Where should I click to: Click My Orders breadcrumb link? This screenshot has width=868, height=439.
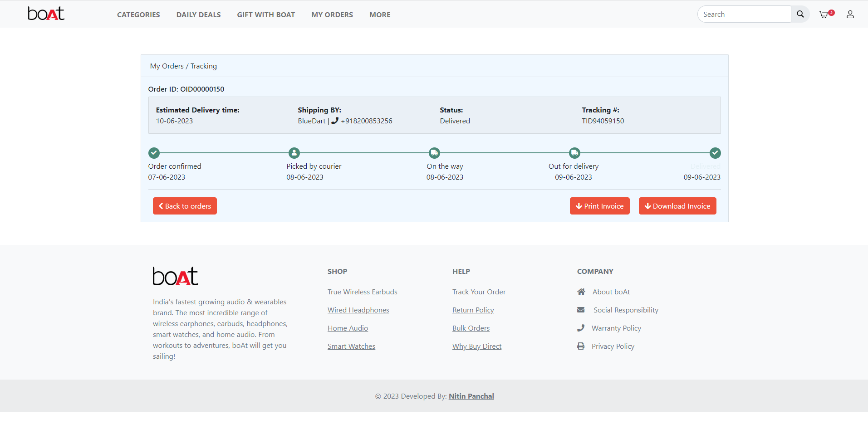pyautogui.click(x=167, y=66)
